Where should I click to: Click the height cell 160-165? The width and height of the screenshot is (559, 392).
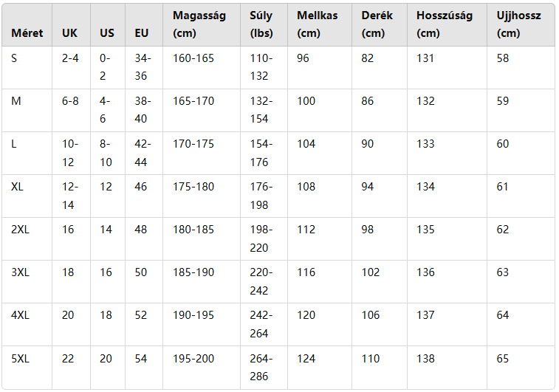pyautogui.click(x=193, y=58)
